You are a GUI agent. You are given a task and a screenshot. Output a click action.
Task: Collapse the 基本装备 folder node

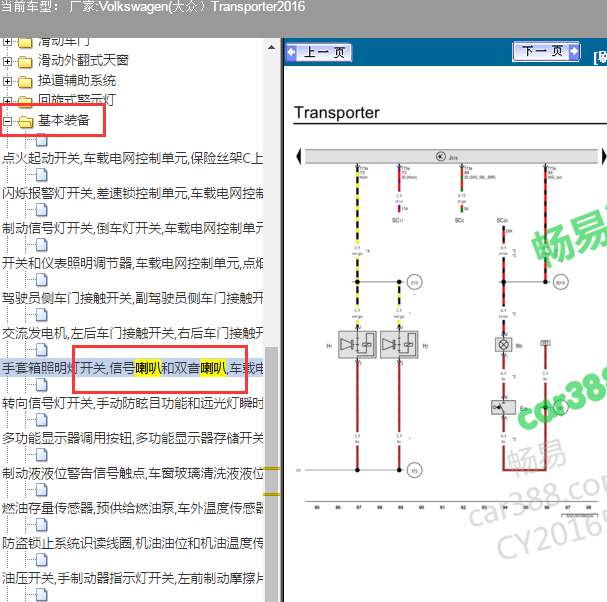point(7,122)
